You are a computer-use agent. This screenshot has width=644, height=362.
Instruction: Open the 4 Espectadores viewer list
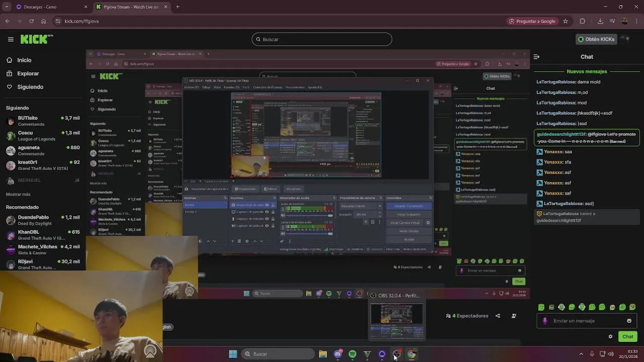click(x=467, y=316)
